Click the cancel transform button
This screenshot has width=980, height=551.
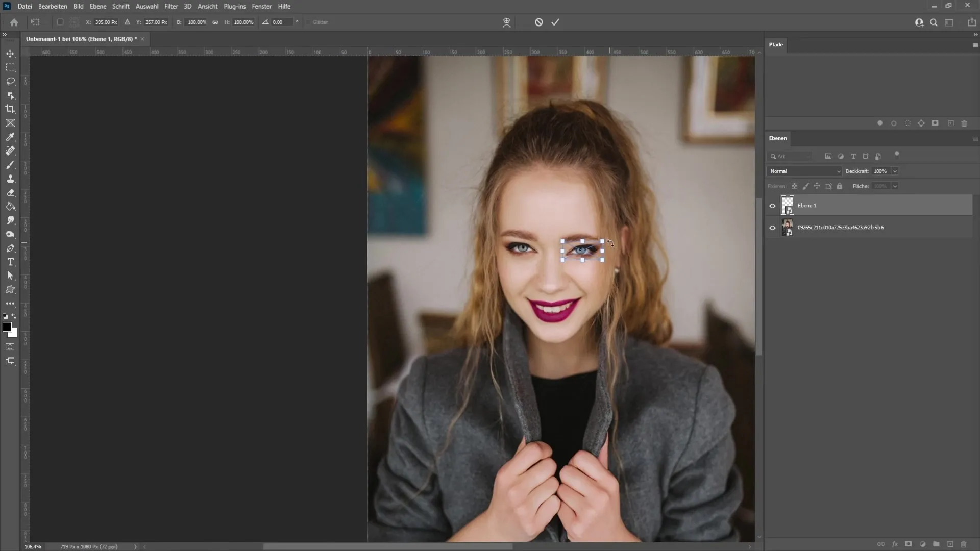tap(538, 22)
